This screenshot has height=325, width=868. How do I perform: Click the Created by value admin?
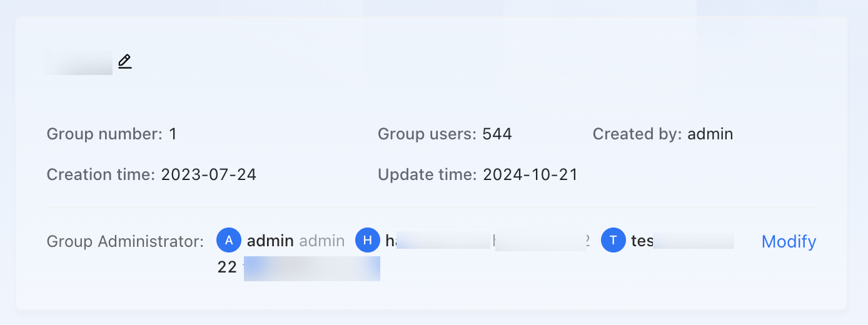710,134
